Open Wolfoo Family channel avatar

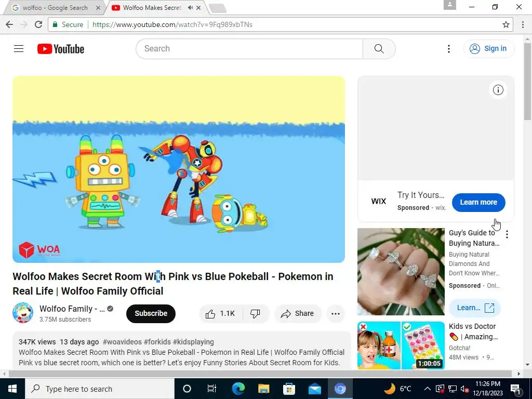pos(23,313)
